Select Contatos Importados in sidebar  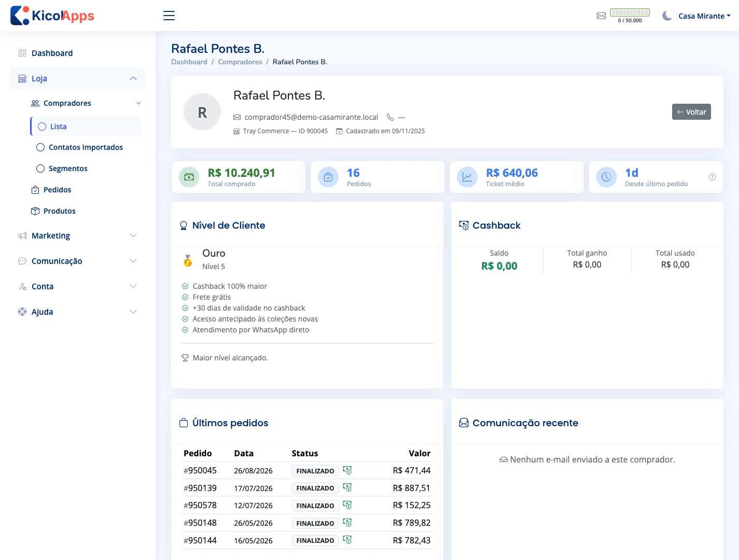coord(86,147)
